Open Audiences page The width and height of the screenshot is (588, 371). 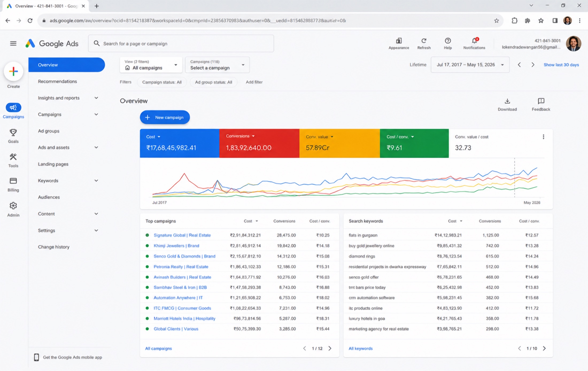click(x=49, y=197)
